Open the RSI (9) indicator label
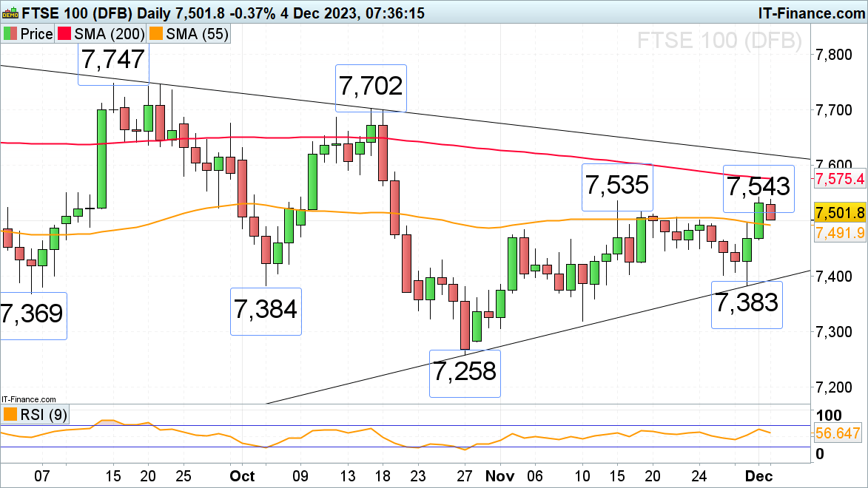Screen dimensions: 868x488 click(x=43, y=414)
